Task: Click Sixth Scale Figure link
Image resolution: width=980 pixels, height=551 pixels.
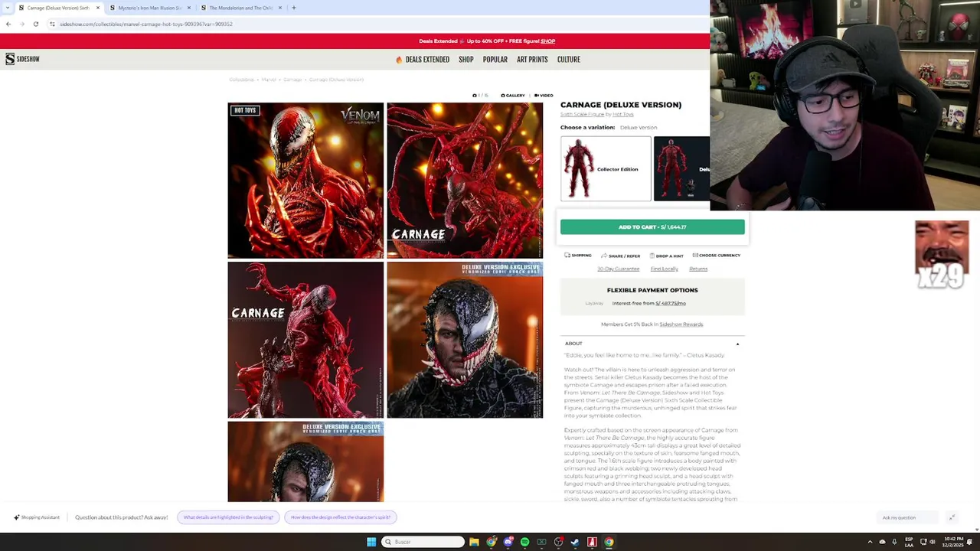Action: [x=582, y=115]
